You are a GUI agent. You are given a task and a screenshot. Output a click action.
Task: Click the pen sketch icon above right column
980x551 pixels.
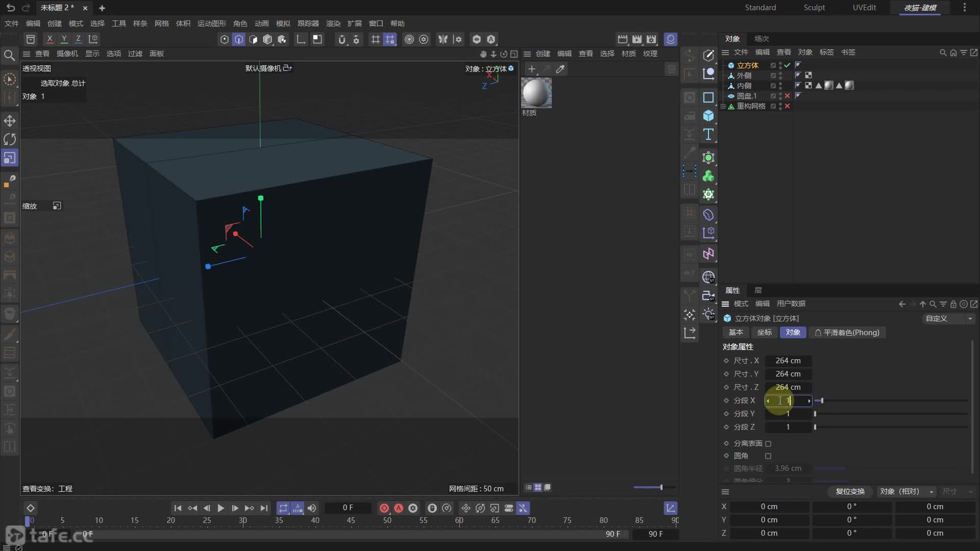pos(708,55)
